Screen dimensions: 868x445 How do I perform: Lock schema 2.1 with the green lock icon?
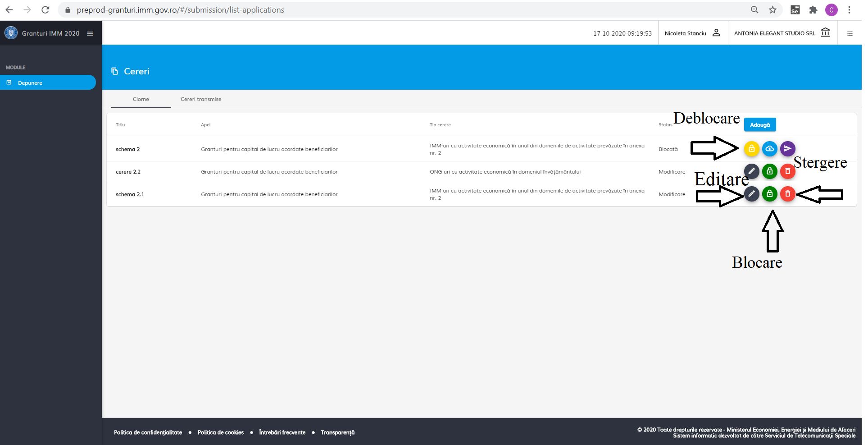(769, 194)
